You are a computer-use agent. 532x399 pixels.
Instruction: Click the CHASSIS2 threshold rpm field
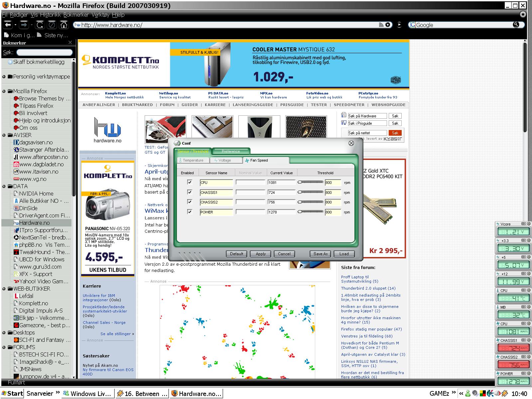333,202
